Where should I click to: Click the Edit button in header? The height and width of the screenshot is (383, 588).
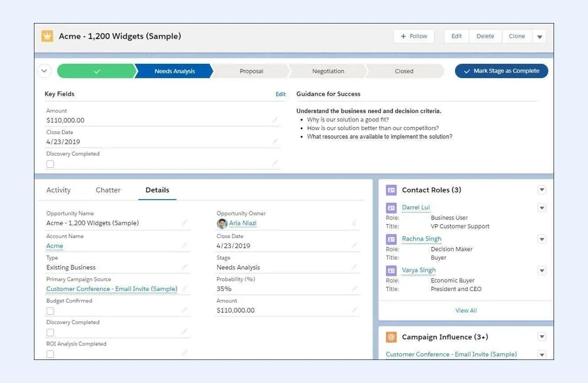coord(456,36)
